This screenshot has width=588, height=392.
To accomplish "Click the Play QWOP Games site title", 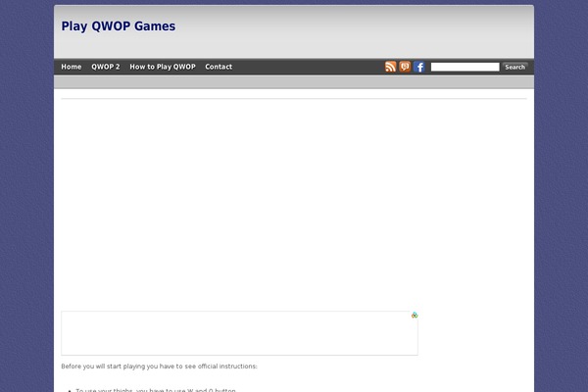I will click(119, 26).
